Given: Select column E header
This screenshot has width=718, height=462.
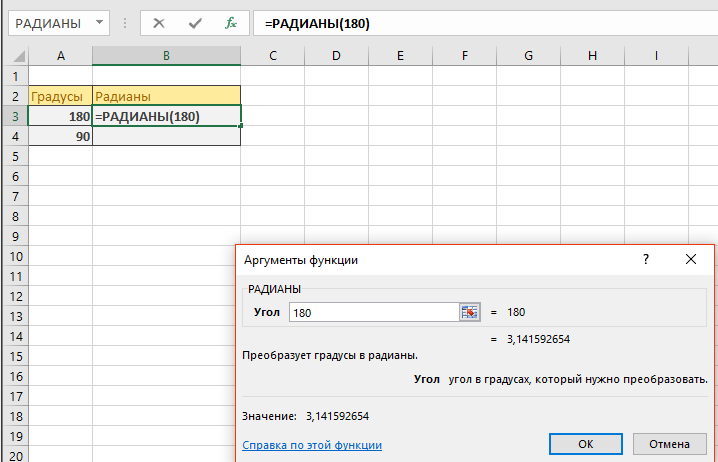Looking at the screenshot, I should point(400,56).
